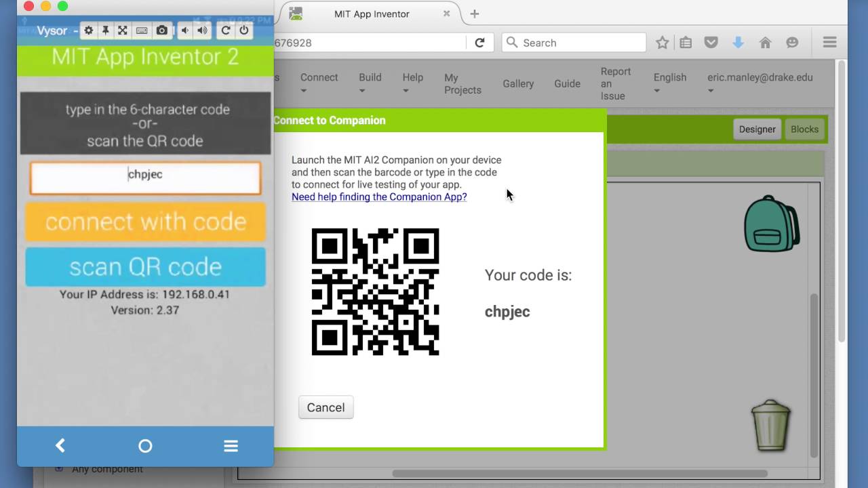This screenshot has height=488, width=868.
Task: Open My Projects menu item
Action: [x=462, y=83]
